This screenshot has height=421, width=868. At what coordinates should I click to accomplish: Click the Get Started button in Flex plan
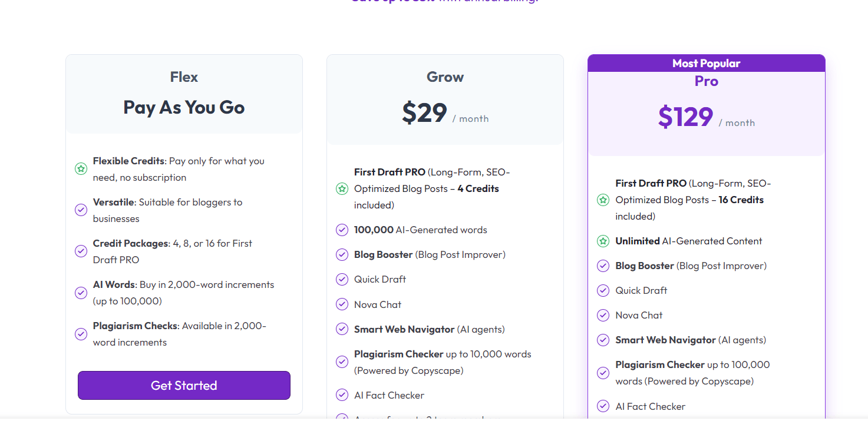click(184, 386)
